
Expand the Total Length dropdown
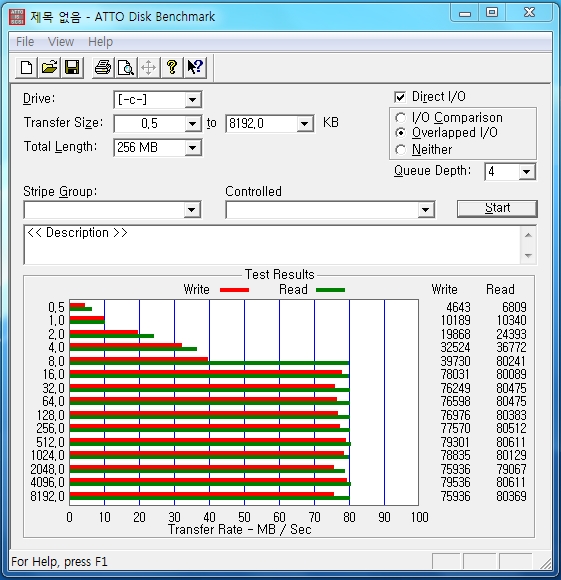pos(192,148)
